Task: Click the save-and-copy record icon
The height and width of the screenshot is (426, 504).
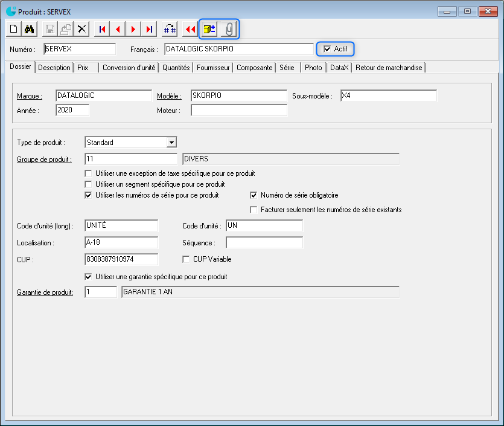Action: pyautogui.click(x=66, y=29)
